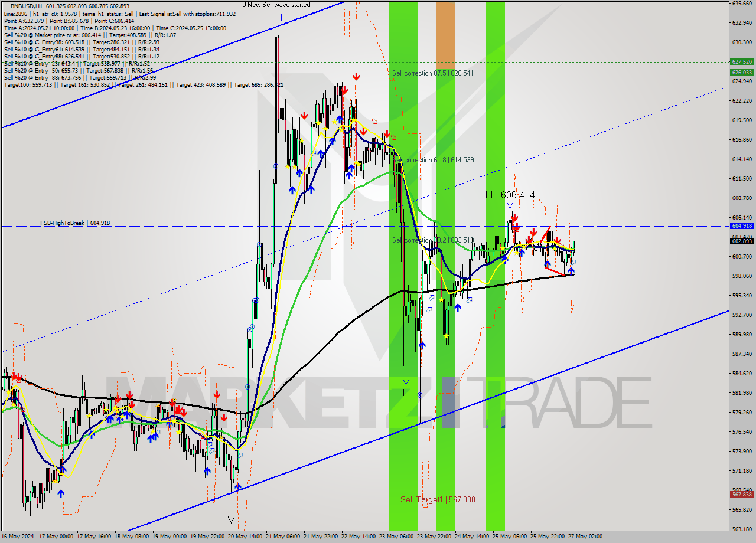Click the 'III | 606.414' wave label

(x=510, y=195)
